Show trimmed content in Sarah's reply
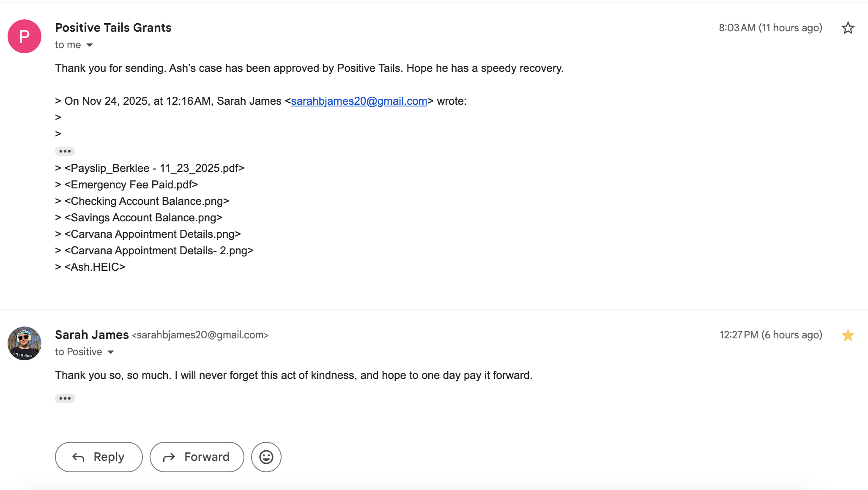The height and width of the screenshot is (490, 868). click(x=65, y=398)
